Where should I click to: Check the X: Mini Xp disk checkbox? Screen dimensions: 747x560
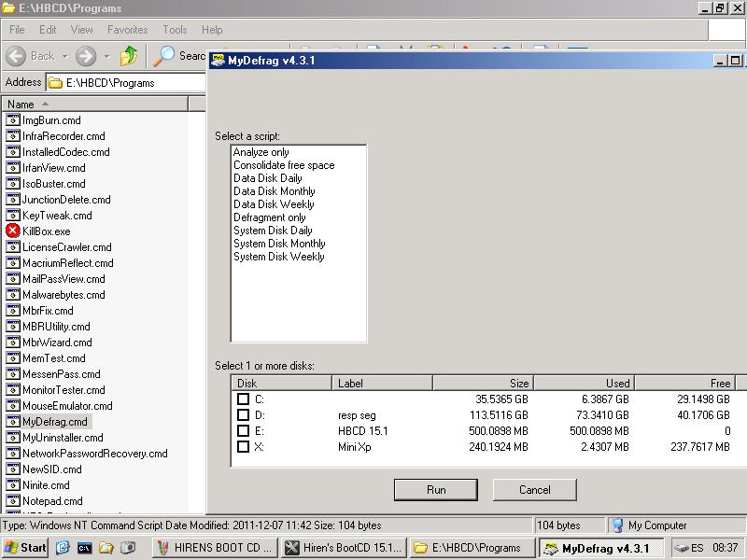coord(243,447)
